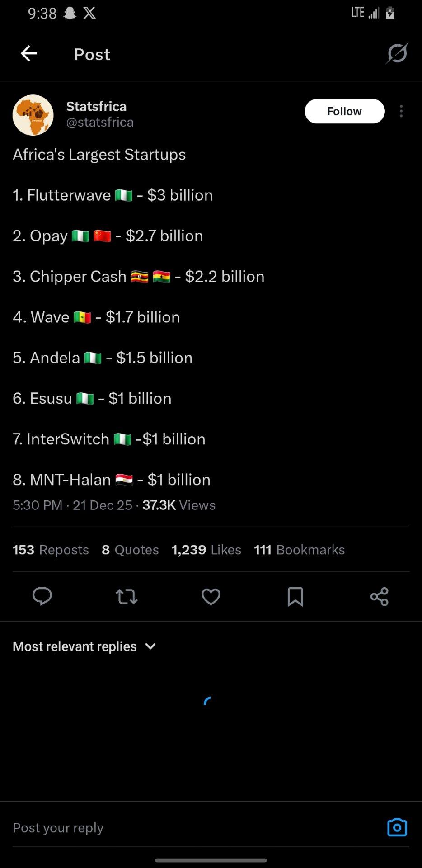This screenshot has height=868, width=422.
Task: Open Statsfrica profile picture
Action: coord(33,115)
